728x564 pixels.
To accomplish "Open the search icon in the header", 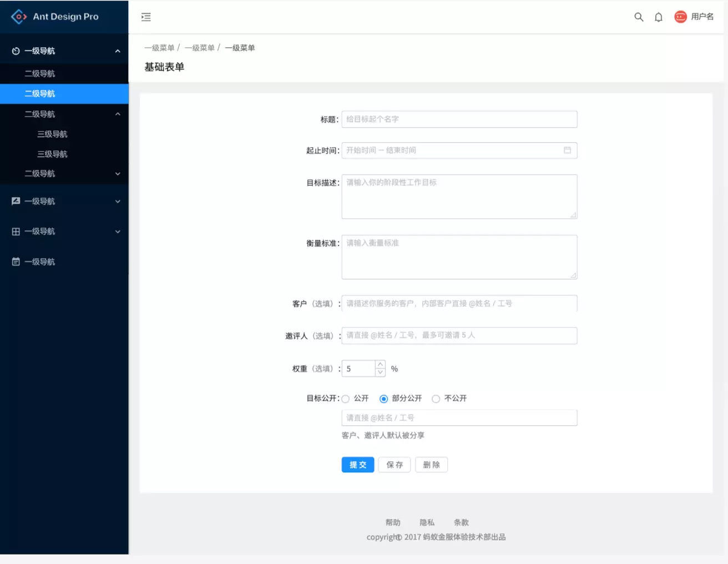I will 639,17.
